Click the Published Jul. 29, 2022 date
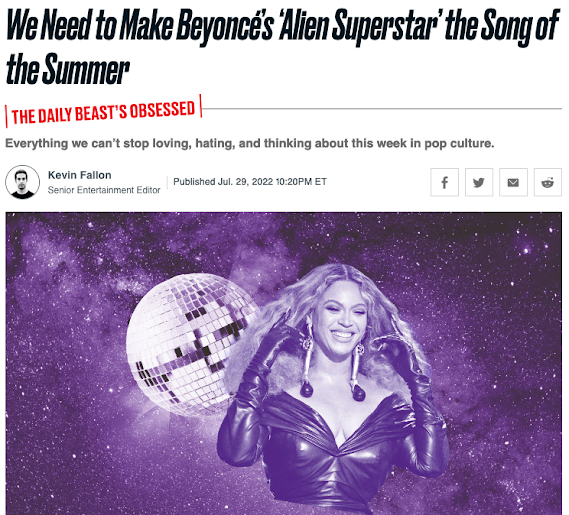 [223, 181]
